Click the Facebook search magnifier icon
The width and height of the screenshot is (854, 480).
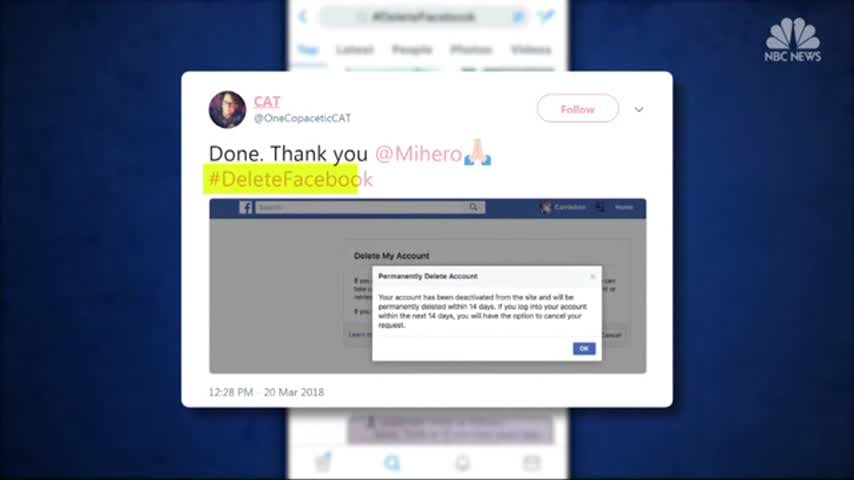click(473, 207)
